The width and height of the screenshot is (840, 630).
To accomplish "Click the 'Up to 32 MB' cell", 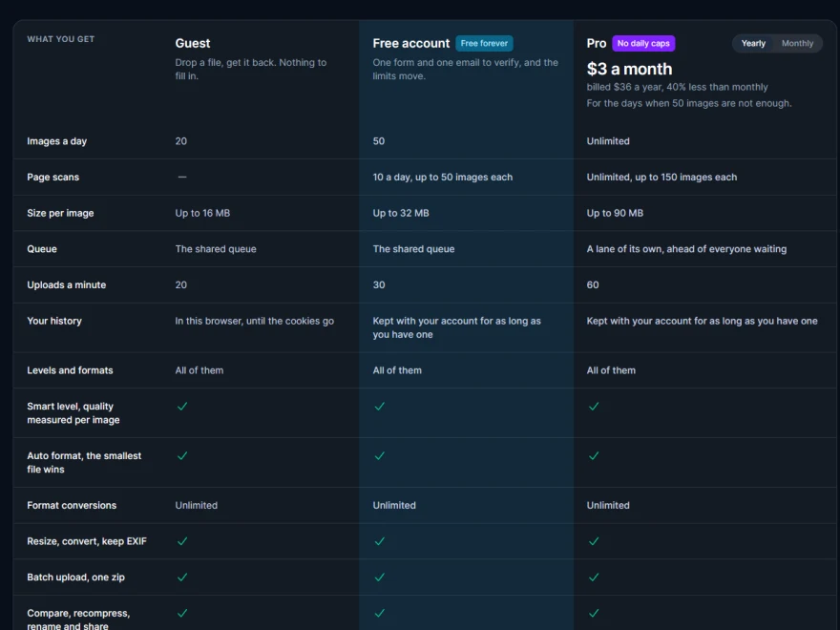I will point(401,213).
